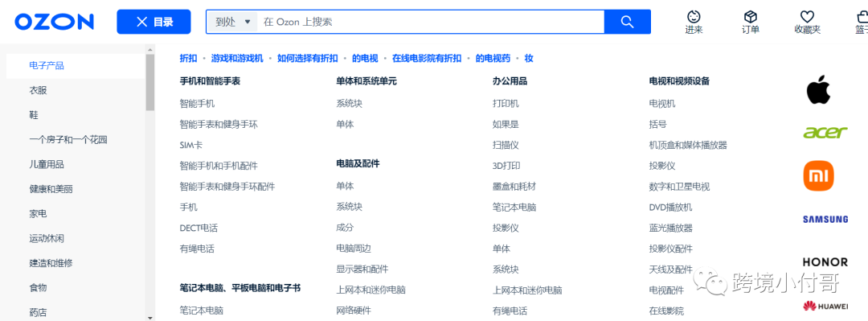Open the 扫描仪 link
Screen dimensions: 868x321
point(506,145)
